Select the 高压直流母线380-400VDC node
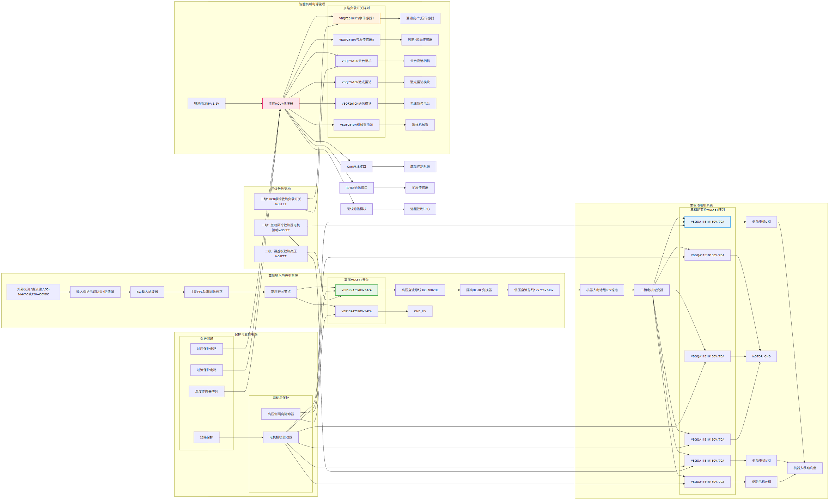 (420, 290)
